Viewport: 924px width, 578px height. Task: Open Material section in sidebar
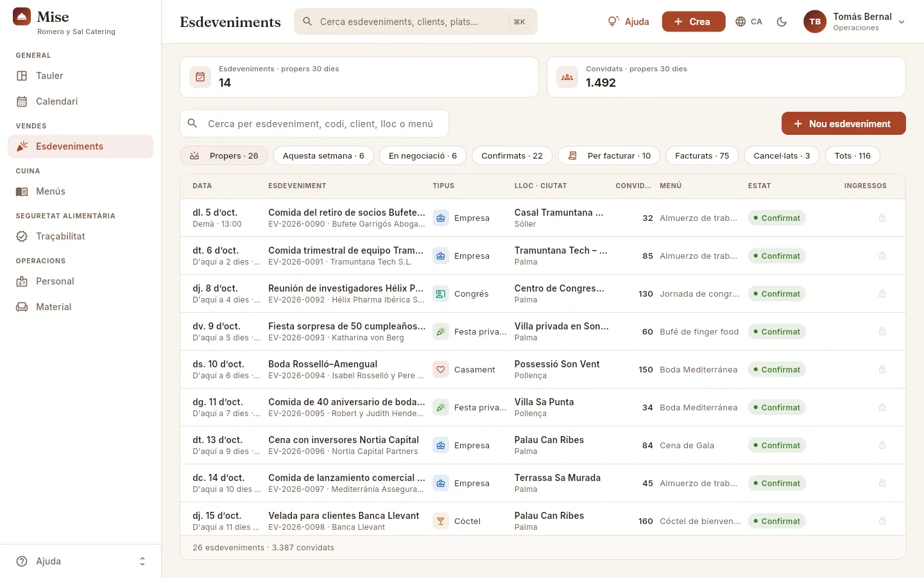point(80,307)
